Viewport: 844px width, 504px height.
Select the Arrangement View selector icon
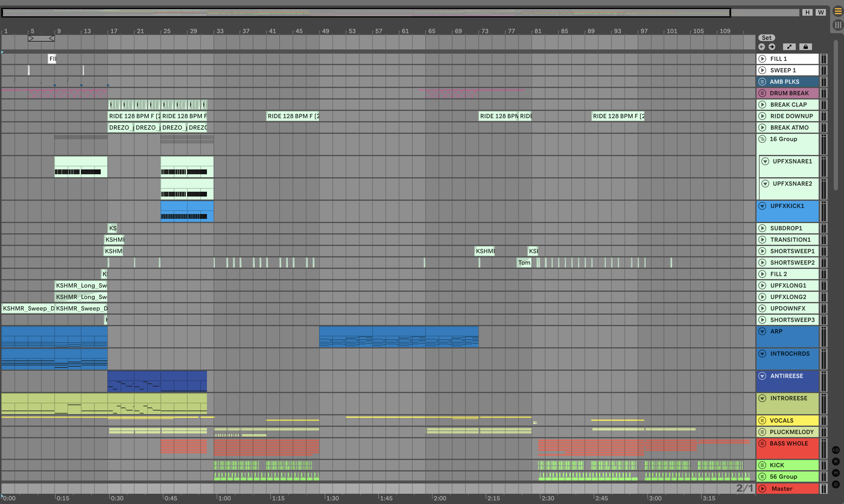point(838,11)
